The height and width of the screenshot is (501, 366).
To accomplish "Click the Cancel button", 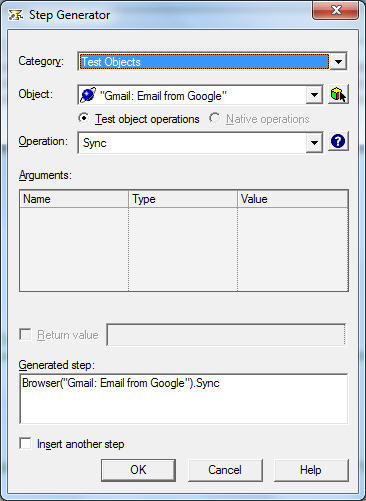I will click(225, 470).
